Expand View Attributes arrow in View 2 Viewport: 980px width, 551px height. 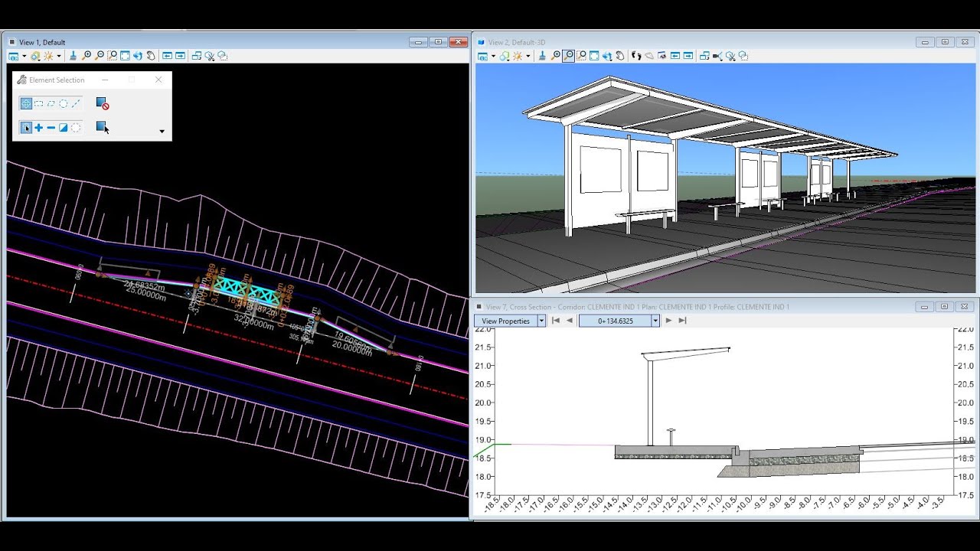click(494, 56)
